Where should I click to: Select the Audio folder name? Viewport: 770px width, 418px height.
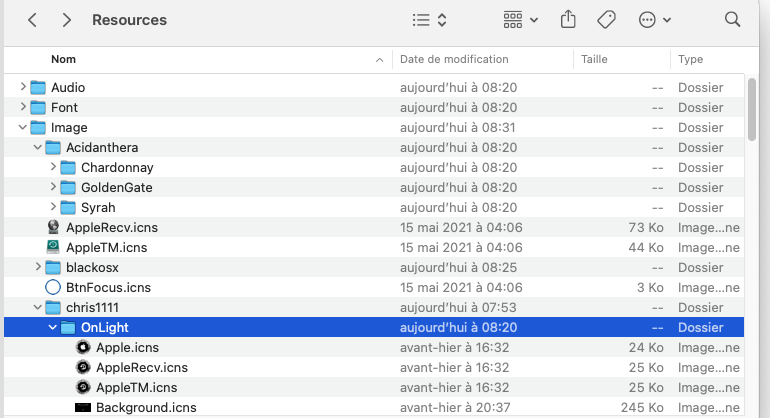(68, 87)
